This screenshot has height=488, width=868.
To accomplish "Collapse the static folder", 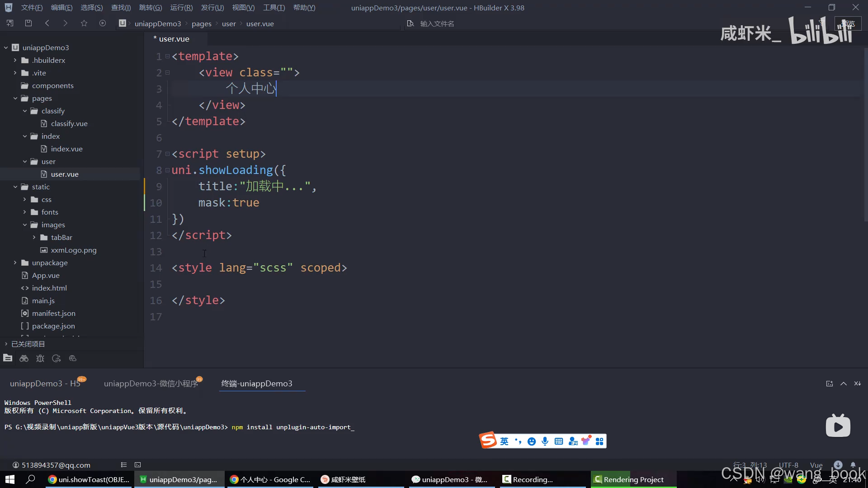I will (15, 187).
